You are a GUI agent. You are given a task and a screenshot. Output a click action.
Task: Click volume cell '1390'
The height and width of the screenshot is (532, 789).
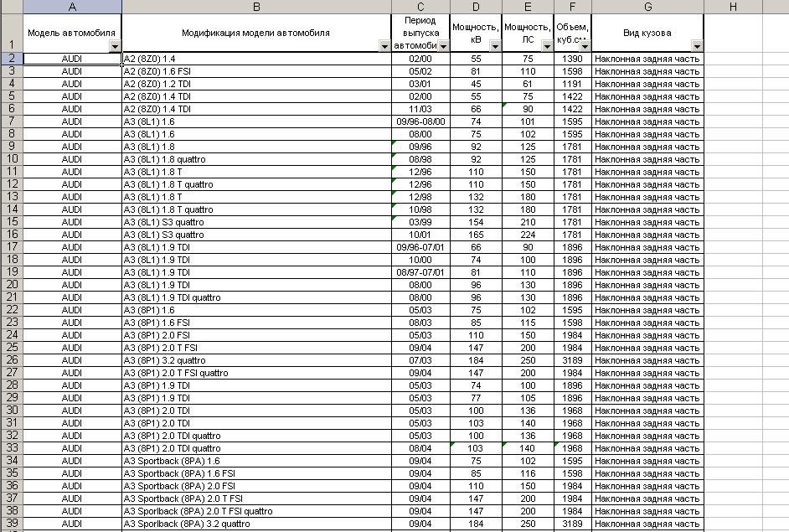[573, 59]
